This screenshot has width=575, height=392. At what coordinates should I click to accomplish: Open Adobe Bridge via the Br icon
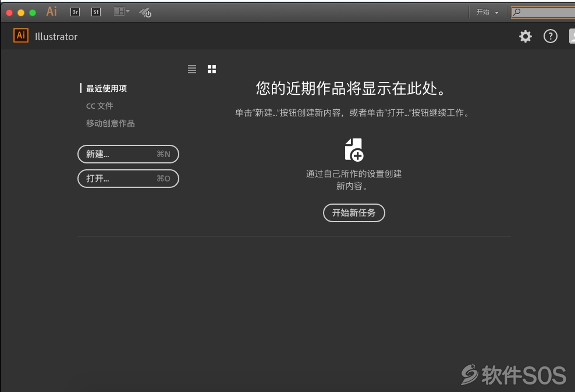click(75, 12)
